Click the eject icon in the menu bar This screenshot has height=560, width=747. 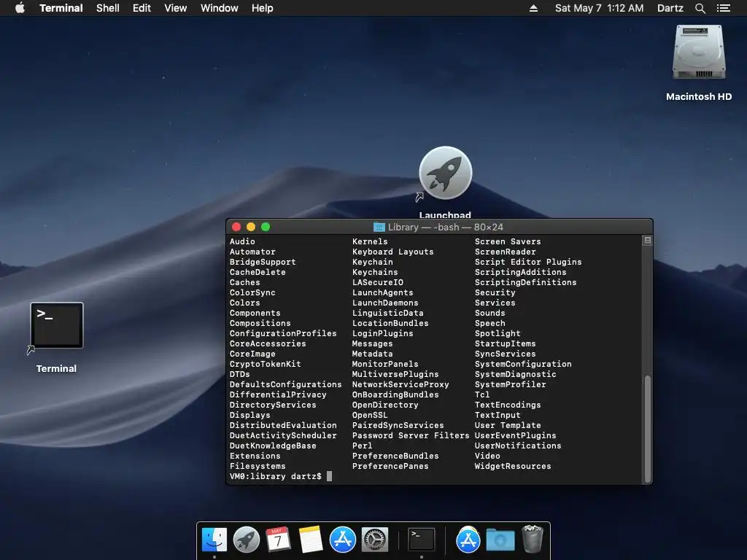pyautogui.click(x=533, y=8)
